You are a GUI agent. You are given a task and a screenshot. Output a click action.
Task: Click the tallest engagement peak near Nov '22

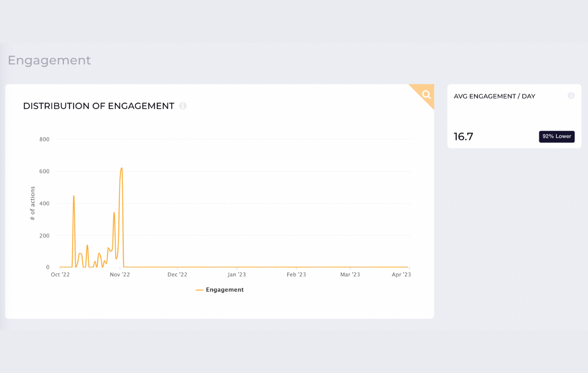[121, 168]
